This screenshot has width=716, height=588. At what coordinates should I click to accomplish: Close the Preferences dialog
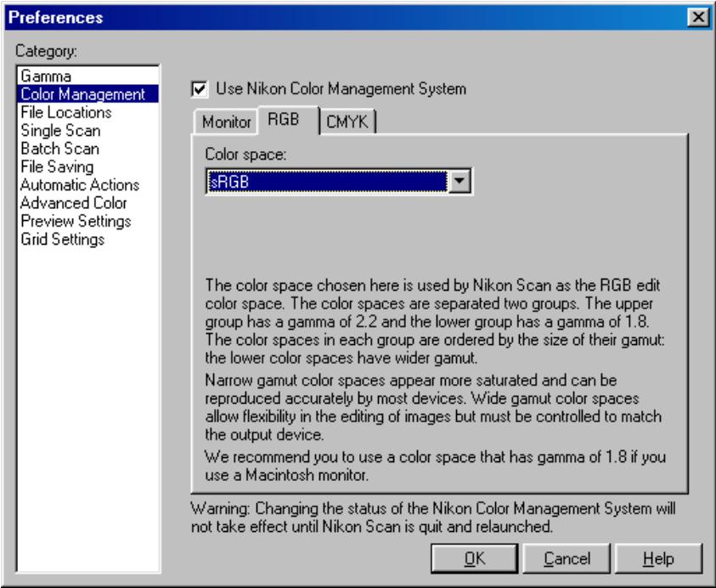698,17
